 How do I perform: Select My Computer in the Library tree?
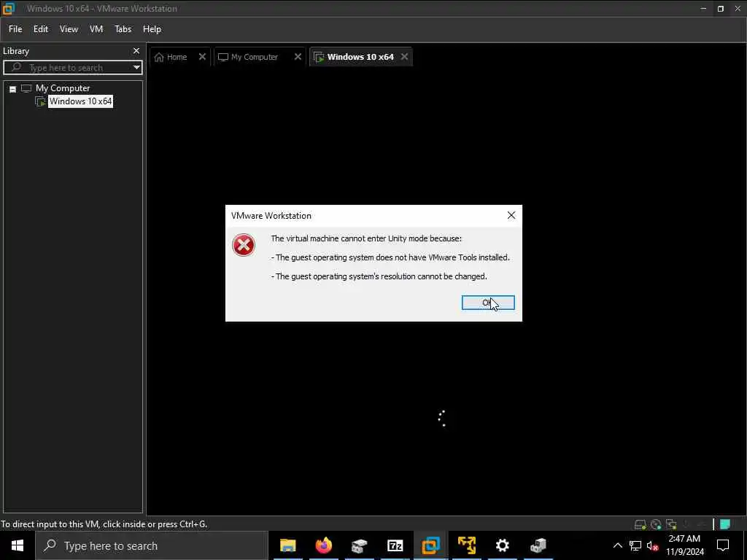pyautogui.click(x=63, y=88)
